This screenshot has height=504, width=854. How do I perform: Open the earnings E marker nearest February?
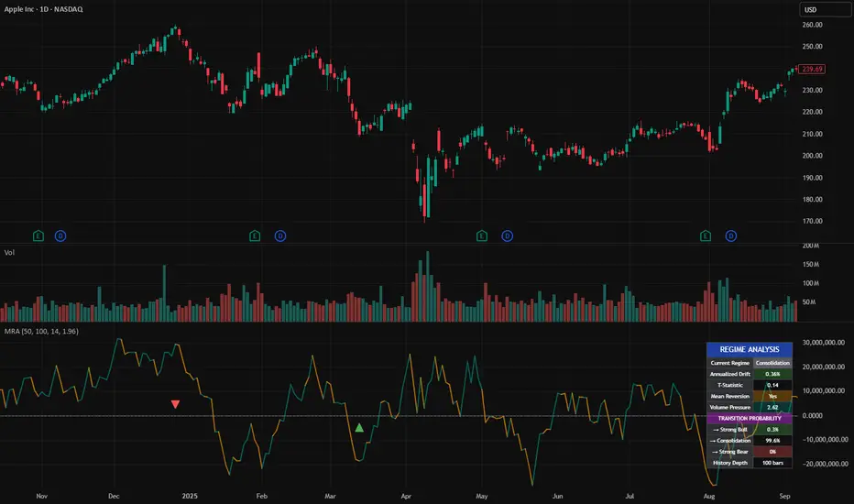click(x=255, y=236)
